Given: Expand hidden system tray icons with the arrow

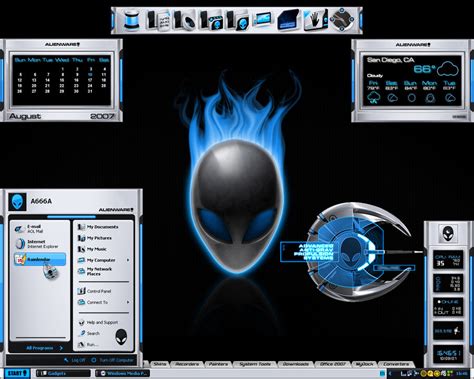Looking at the screenshot, I should tap(390, 374).
